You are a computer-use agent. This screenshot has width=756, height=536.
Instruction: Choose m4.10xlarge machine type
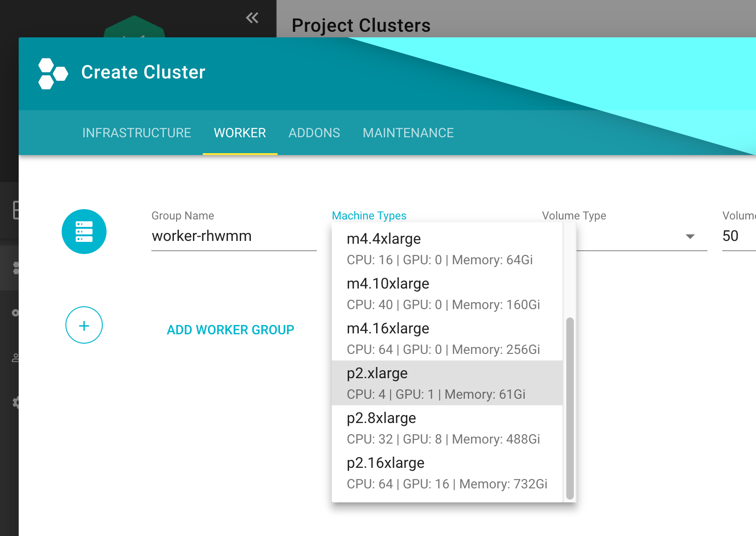447,293
